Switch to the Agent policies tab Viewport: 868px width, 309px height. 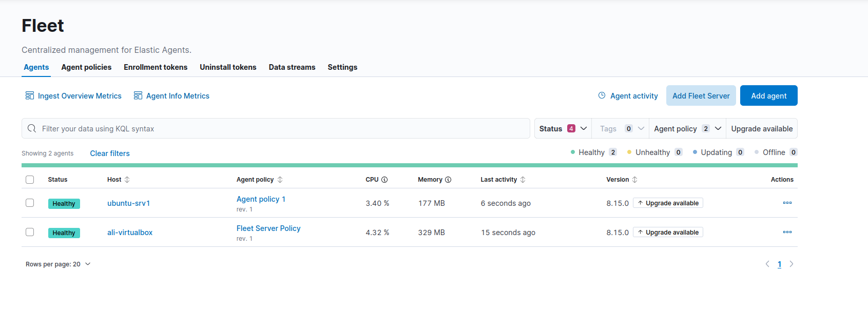(x=86, y=67)
